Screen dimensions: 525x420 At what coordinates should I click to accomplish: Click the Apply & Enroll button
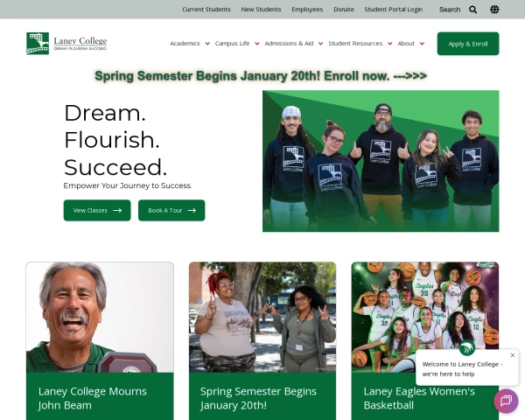[468, 44]
